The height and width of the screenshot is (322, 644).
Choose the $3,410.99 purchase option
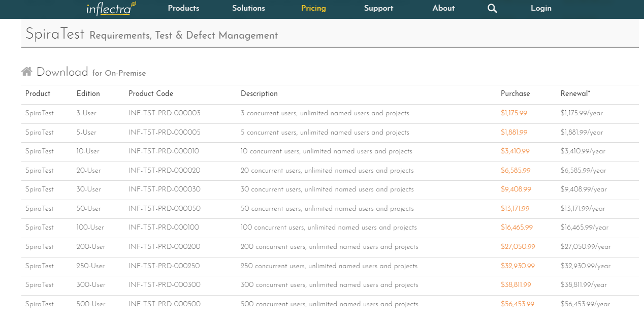pos(515,151)
